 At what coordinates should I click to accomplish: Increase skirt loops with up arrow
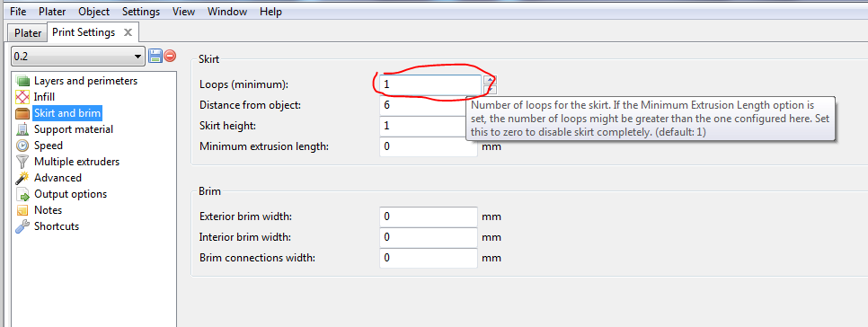(491, 80)
